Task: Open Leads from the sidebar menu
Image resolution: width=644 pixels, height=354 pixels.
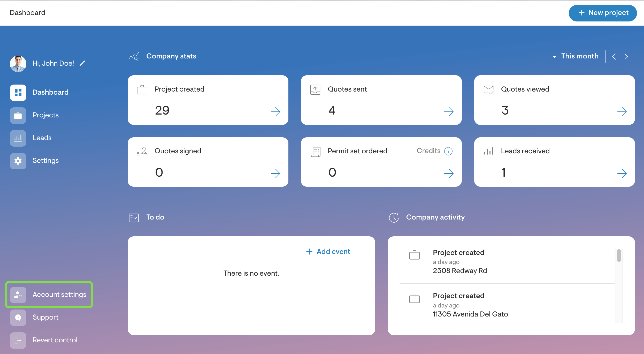Action: point(31,138)
